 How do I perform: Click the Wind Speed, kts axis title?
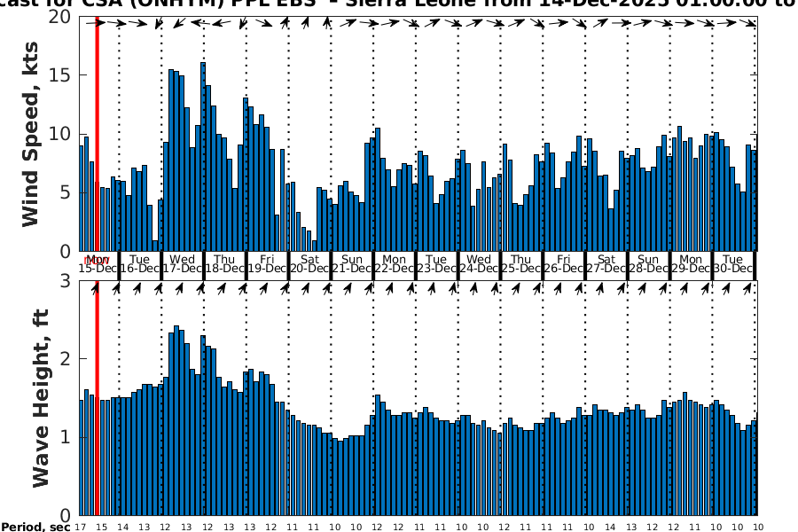point(31,135)
